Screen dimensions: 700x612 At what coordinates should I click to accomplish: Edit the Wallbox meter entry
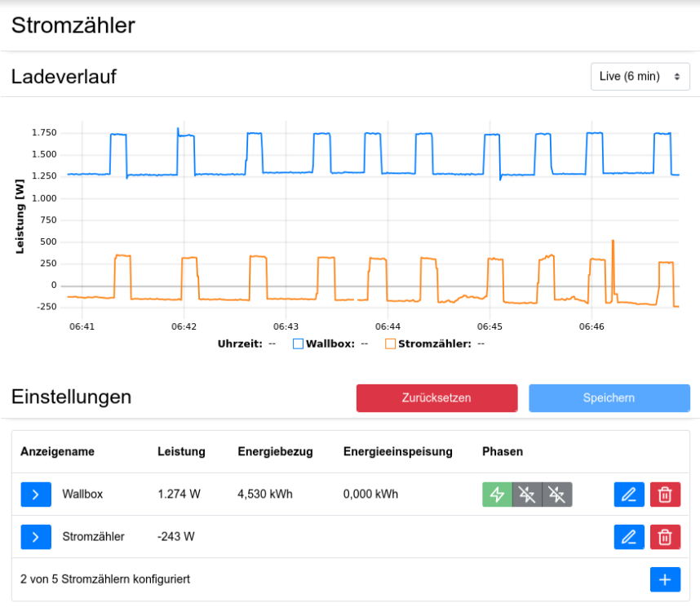[628, 494]
